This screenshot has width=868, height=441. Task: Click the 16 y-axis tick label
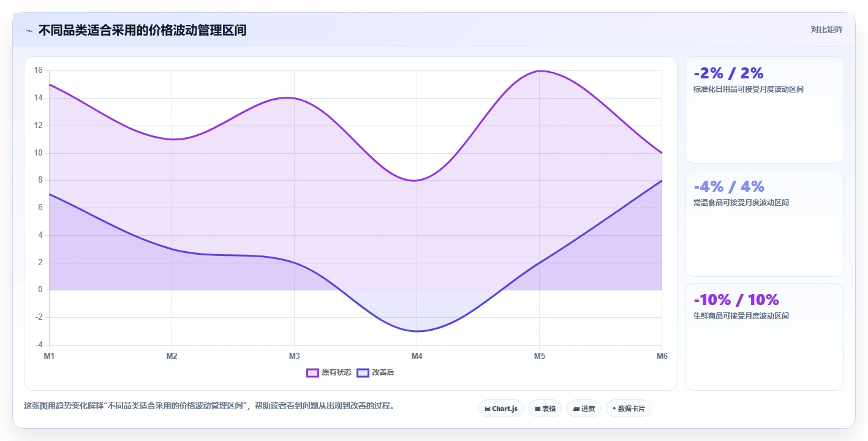(x=38, y=70)
